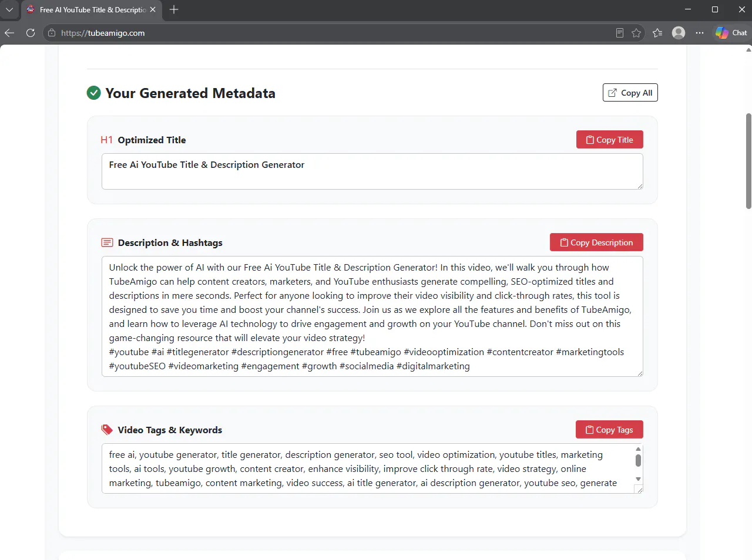This screenshot has height=560, width=752.
Task: Open a new tab with plus icon
Action: pyautogui.click(x=174, y=9)
